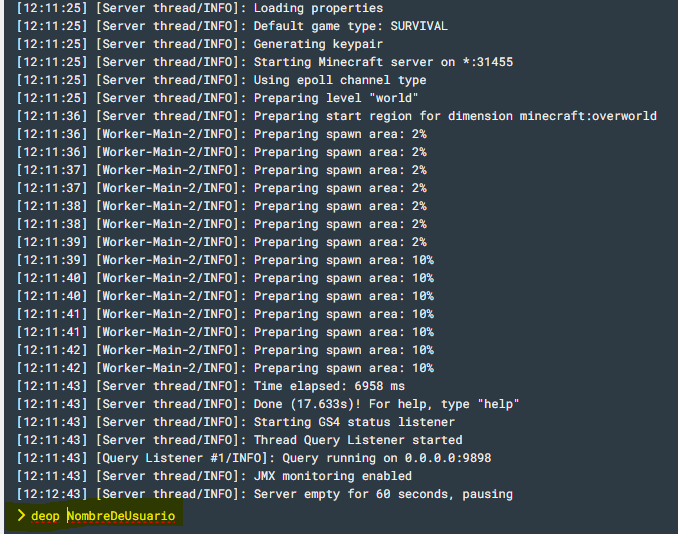The height and width of the screenshot is (534, 678).
Task: Click the 12:11:39 spawn area 2% line
Action: 221,242
